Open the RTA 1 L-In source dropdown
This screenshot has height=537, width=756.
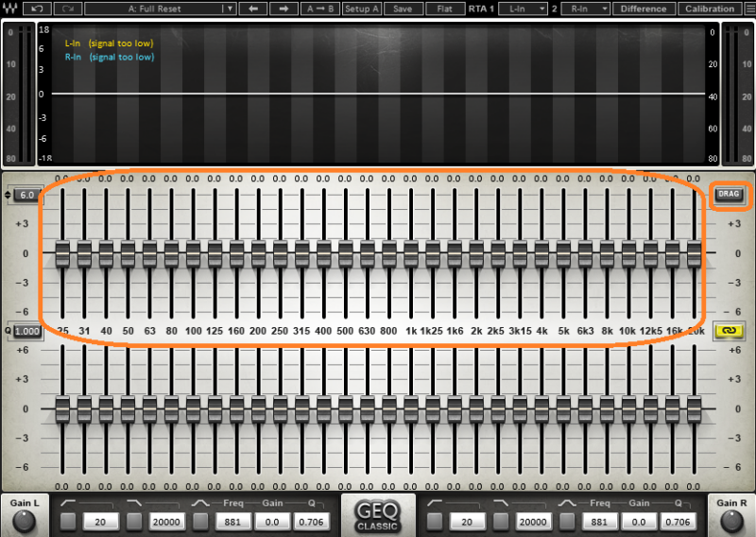point(528,9)
